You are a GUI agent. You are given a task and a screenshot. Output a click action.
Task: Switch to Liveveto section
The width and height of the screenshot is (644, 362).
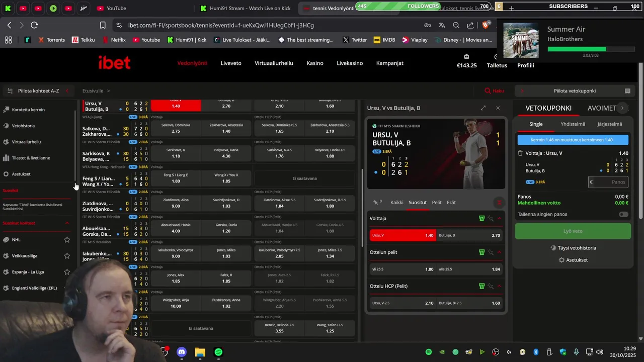pyautogui.click(x=231, y=63)
